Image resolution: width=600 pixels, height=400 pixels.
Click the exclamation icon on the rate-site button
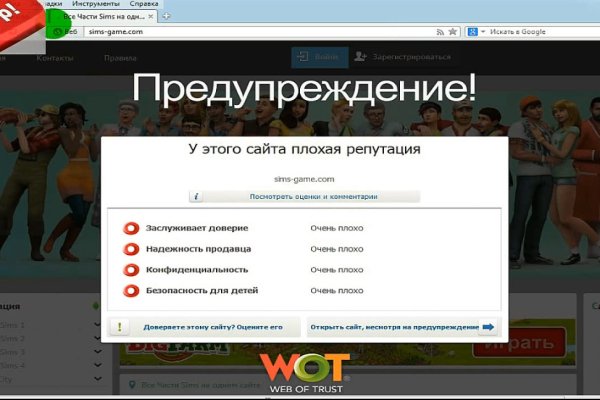(x=120, y=327)
